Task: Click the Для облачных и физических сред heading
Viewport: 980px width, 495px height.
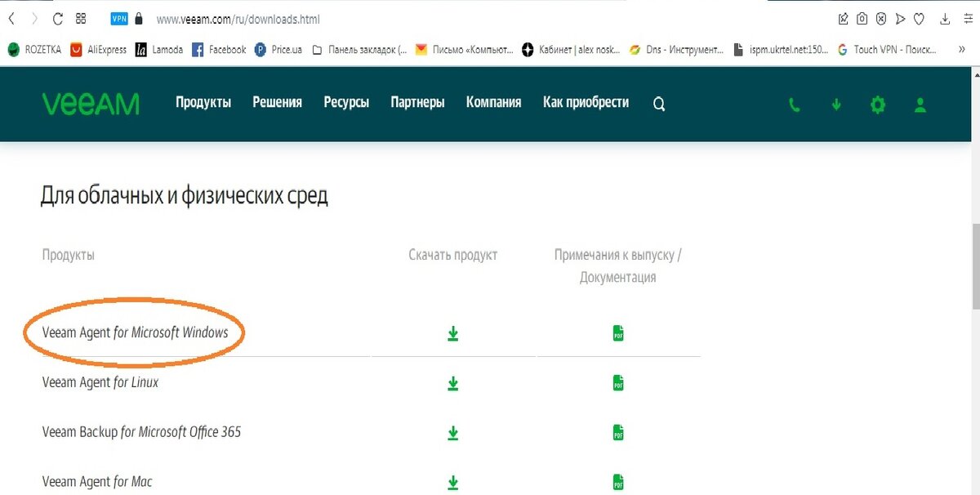Action: [x=184, y=196]
